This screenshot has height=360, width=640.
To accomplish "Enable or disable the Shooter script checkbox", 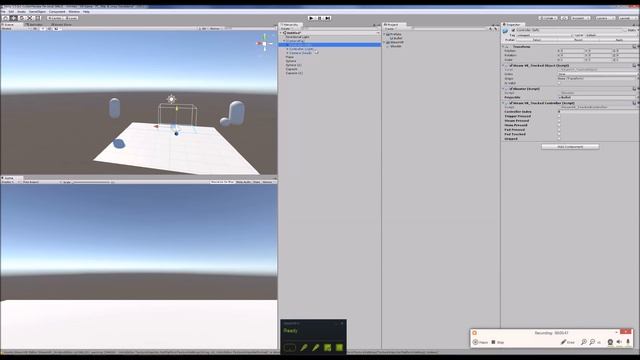I will pyautogui.click(x=511, y=89).
